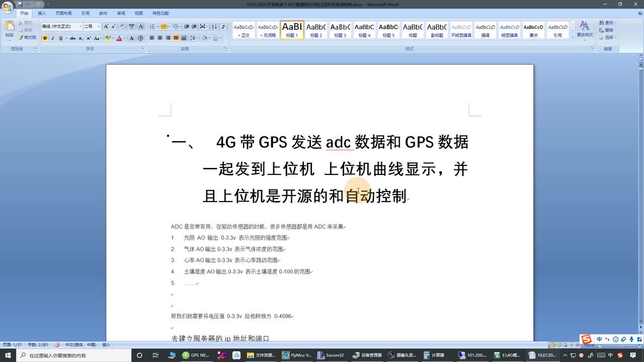The image size is (644, 362).
Task: Click the word count (字数: 2,081) indicator
Action: [38, 345]
